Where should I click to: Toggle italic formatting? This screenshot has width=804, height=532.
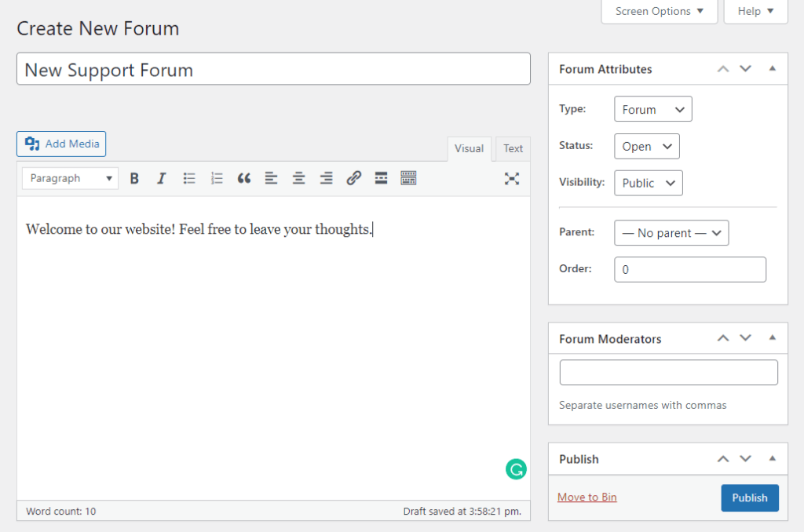(x=162, y=178)
